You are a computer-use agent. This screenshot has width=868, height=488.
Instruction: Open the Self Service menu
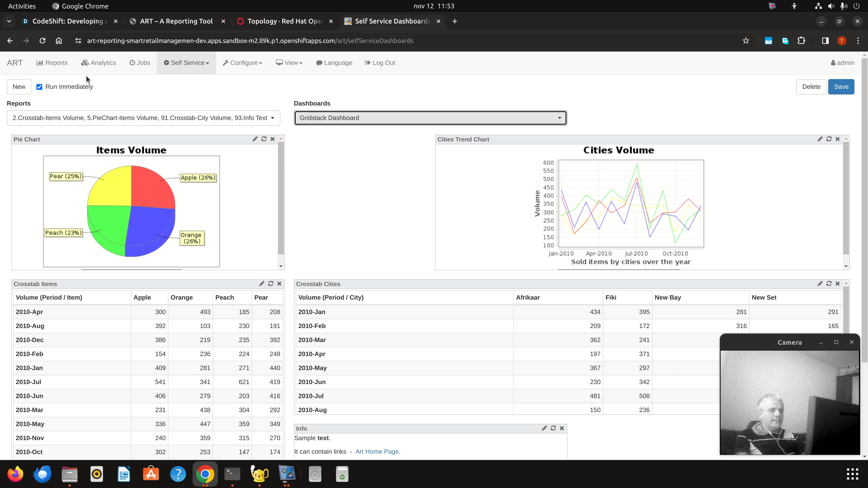pyautogui.click(x=186, y=63)
